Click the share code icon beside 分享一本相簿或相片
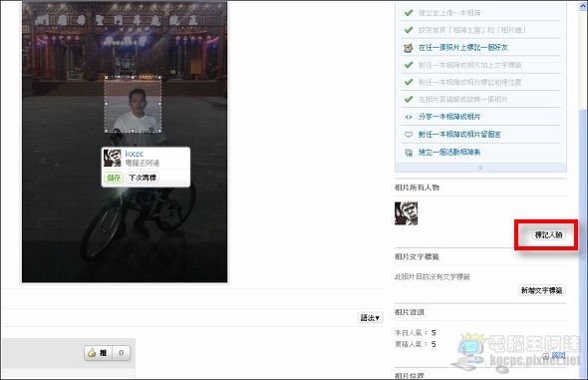This screenshot has width=588, height=380. [409, 117]
